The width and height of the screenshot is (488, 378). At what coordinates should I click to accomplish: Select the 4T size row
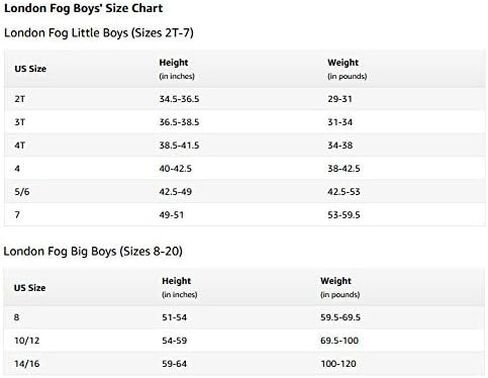(245, 145)
